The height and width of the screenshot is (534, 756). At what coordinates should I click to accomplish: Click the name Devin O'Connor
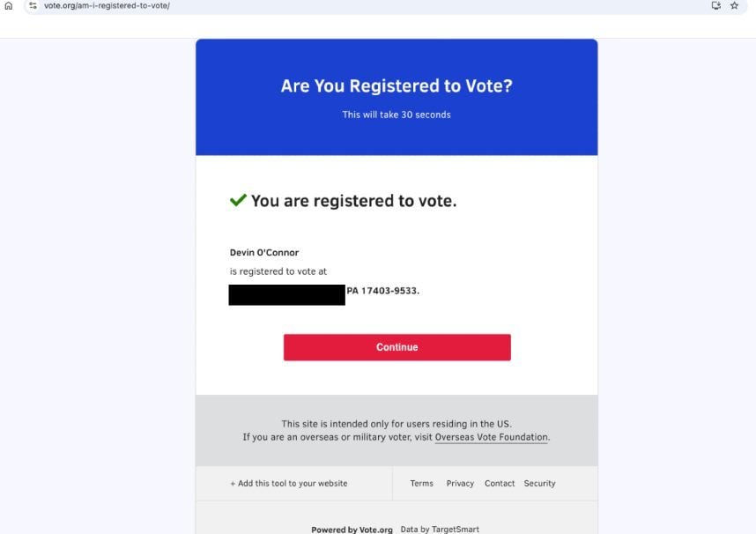tap(264, 252)
